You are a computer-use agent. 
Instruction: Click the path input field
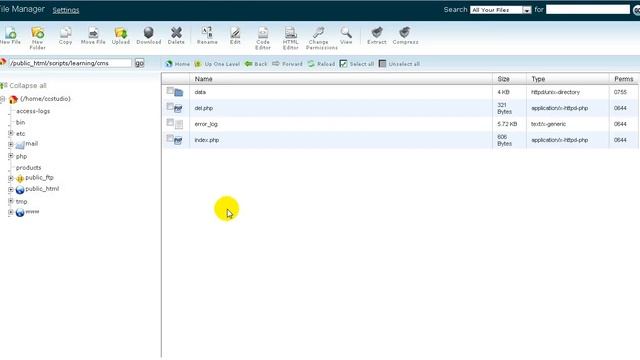coord(70,63)
